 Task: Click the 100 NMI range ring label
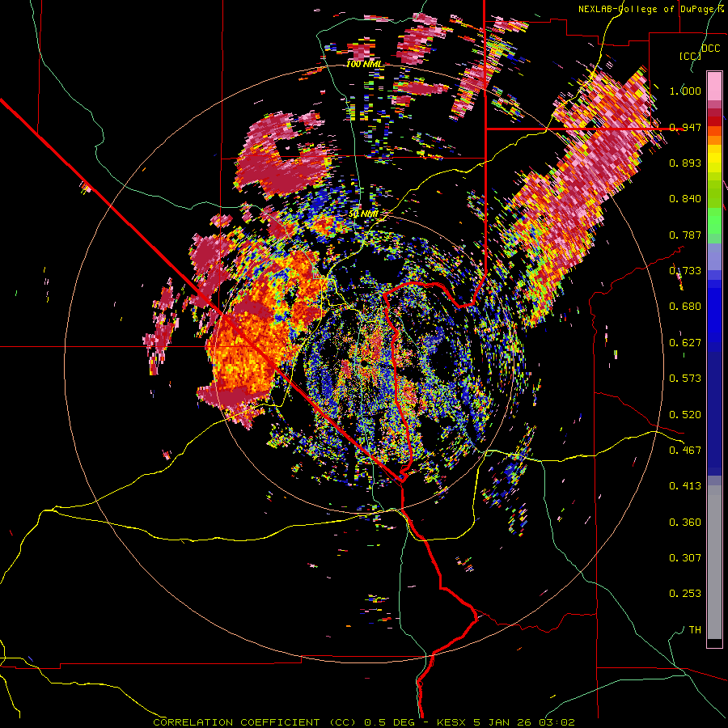coord(365,64)
